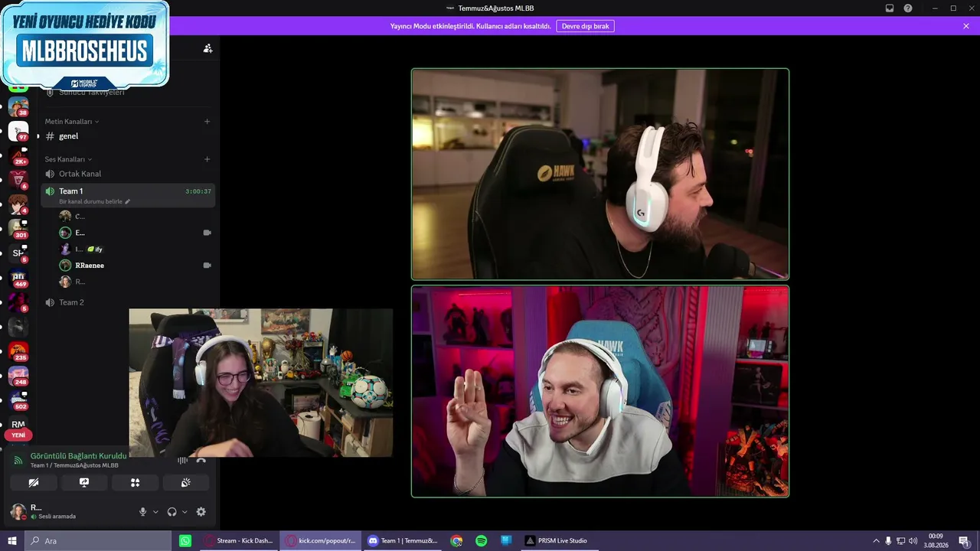Click the user avatar in the account panel
The image size is (980, 551).
(18, 512)
